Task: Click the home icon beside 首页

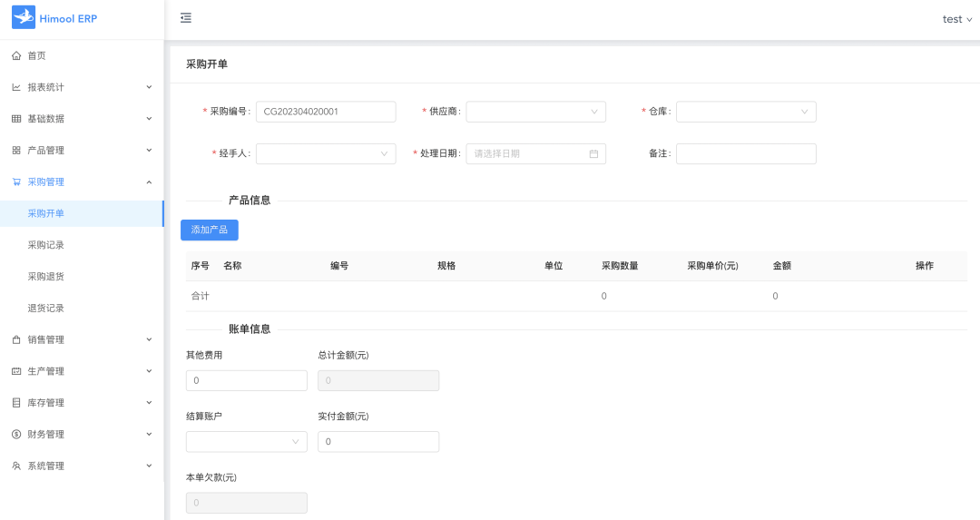Action: point(16,56)
